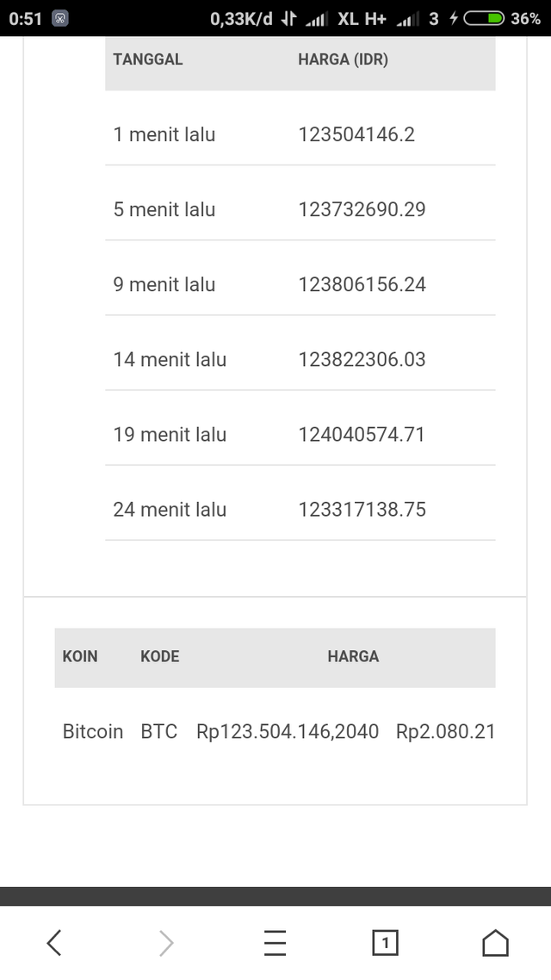The width and height of the screenshot is (551, 980).
Task: Tap the "24 menit lalu" row
Action: click(170, 509)
